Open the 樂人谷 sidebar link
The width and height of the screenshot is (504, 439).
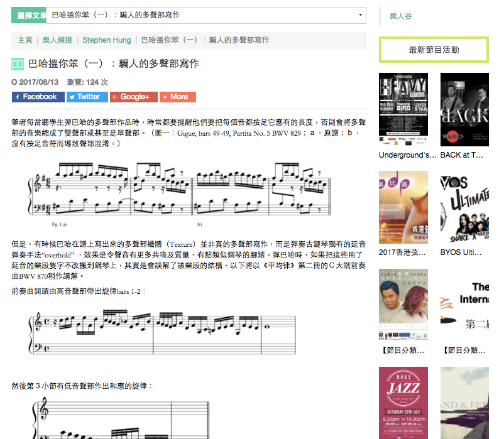[401, 16]
